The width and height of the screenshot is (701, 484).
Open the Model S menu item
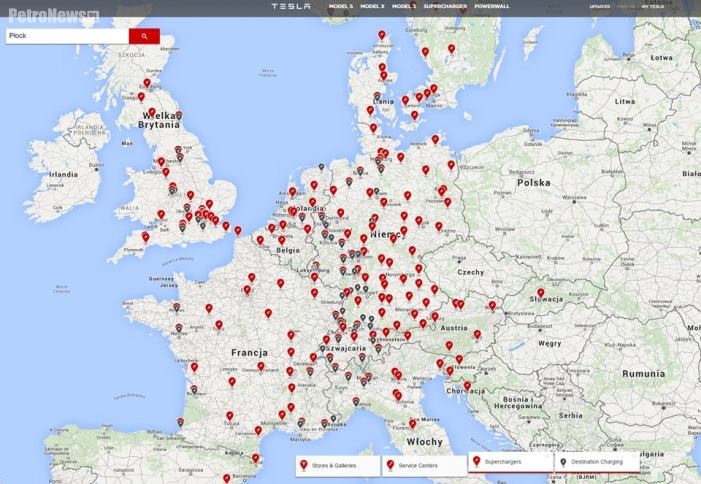point(341,6)
